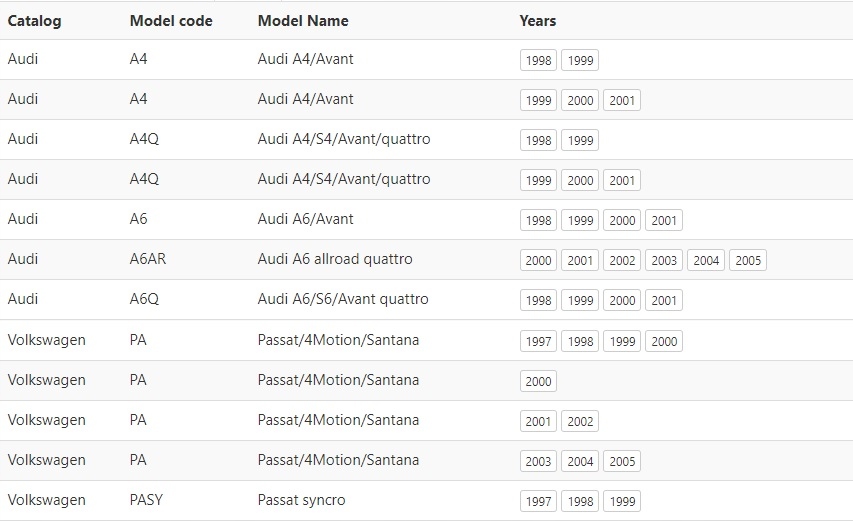Click 2001 badge for Audi A6/S6/Avant quattro
Screen dimensions: 853x521
pyautogui.click(x=664, y=301)
